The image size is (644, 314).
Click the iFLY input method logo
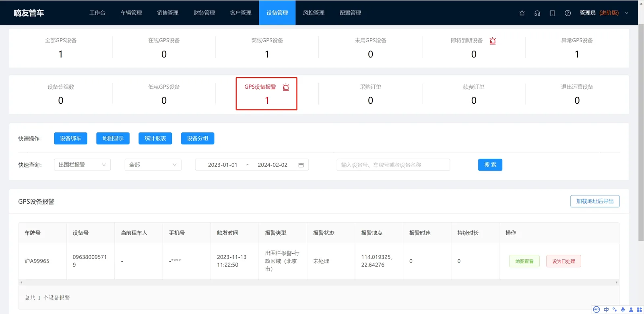tap(597, 310)
